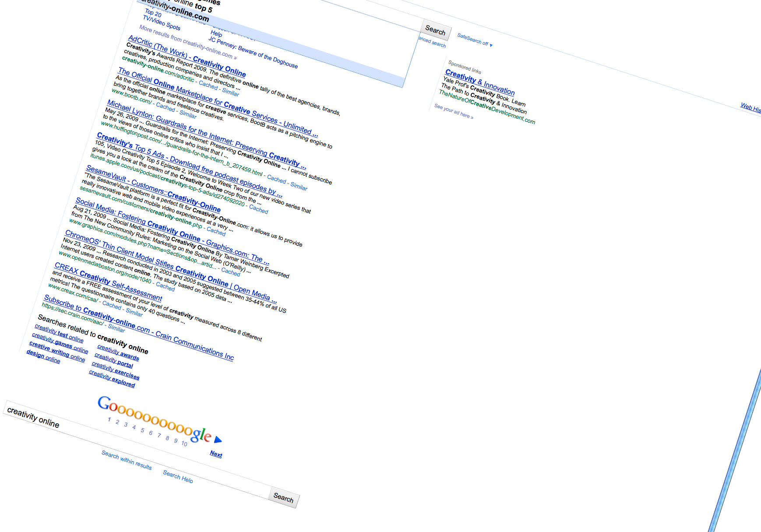Open Cached link for www.graphics.com result
This screenshot has height=532, width=761.
click(231, 271)
